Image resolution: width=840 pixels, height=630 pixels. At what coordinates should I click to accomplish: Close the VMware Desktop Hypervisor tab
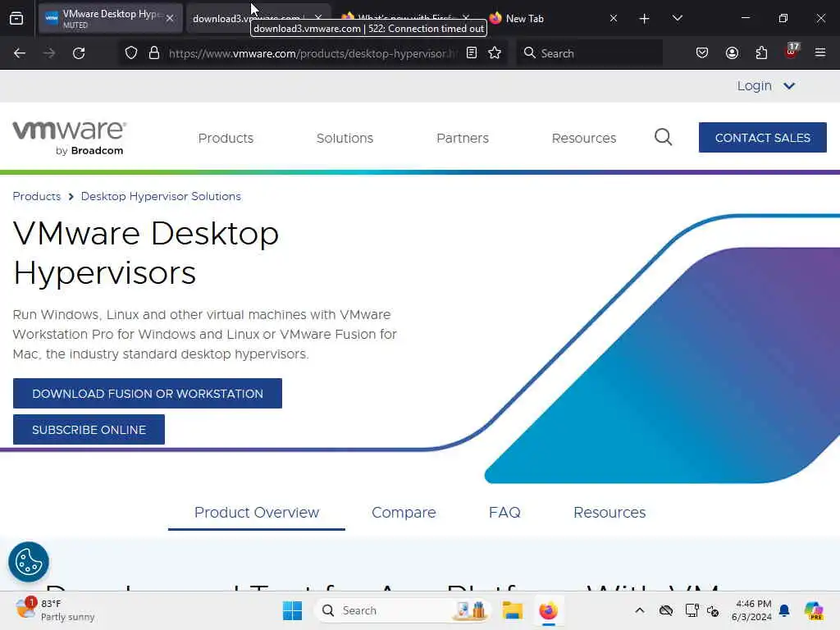[170, 18]
